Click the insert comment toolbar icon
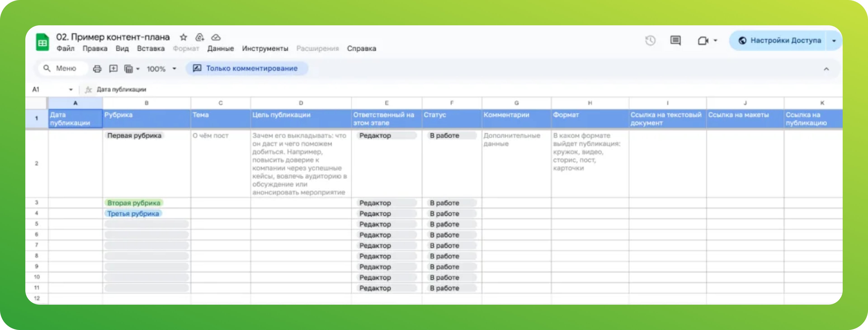The height and width of the screenshot is (330, 868). [113, 69]
